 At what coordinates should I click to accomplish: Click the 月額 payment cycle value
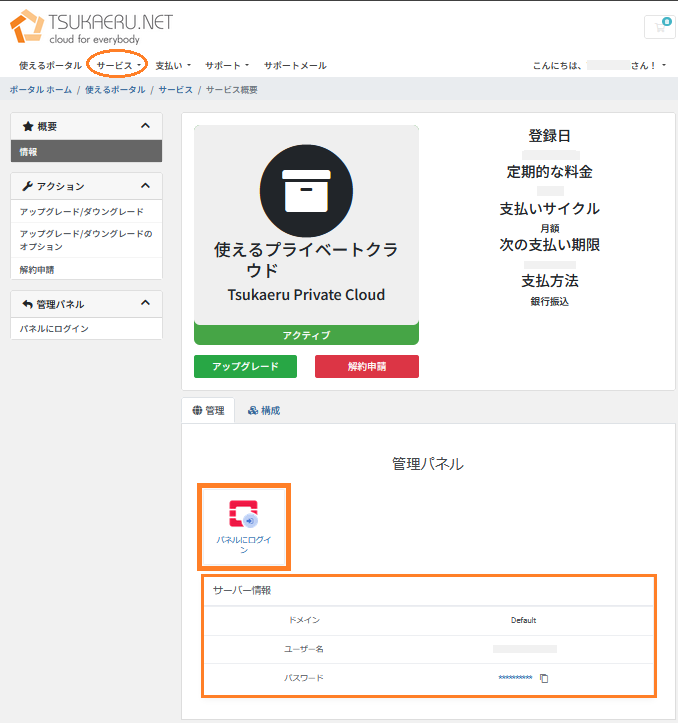(x=550, y=228)
